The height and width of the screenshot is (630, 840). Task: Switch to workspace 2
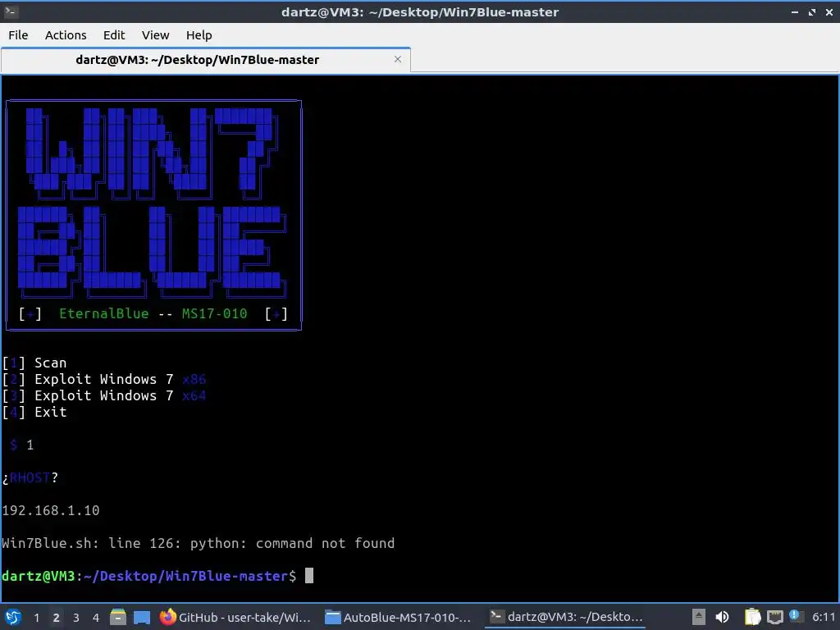(56, 618)
